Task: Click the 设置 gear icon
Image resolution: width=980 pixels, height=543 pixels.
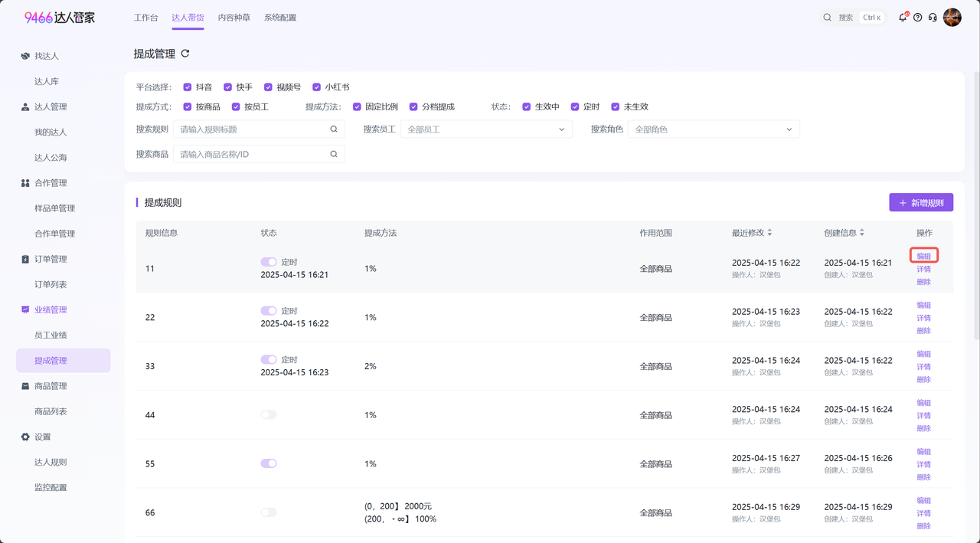Action: [x=25, y=437]
